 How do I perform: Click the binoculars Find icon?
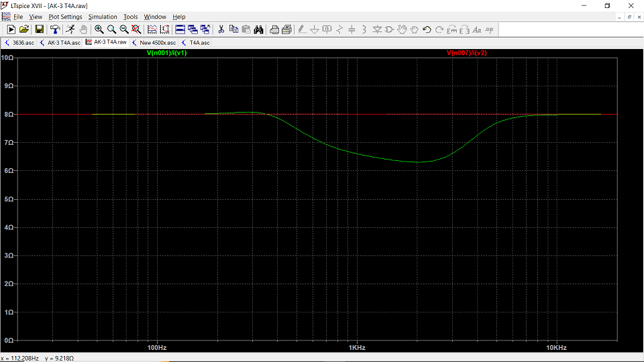click(258, 29)
